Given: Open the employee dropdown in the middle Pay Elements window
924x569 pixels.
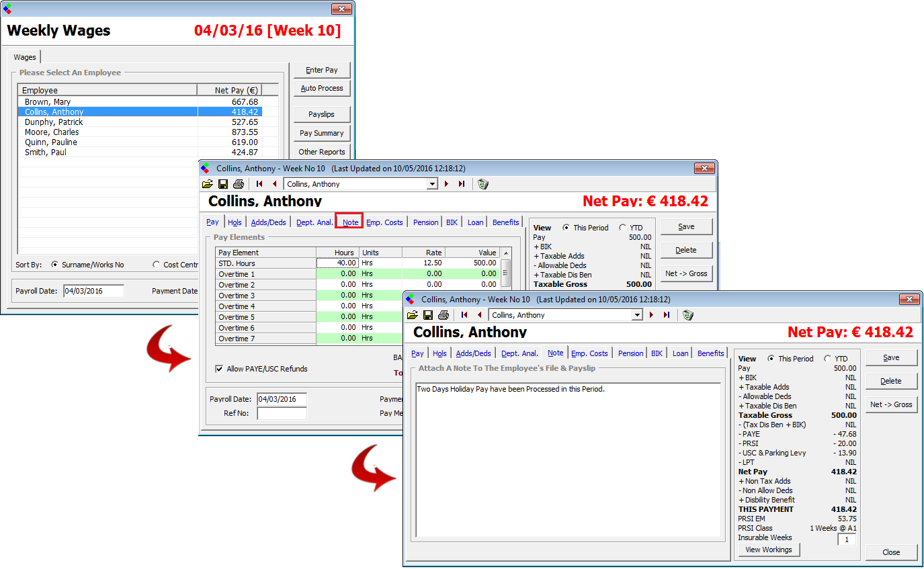Looking at the screenshot, I should [432, 184].
